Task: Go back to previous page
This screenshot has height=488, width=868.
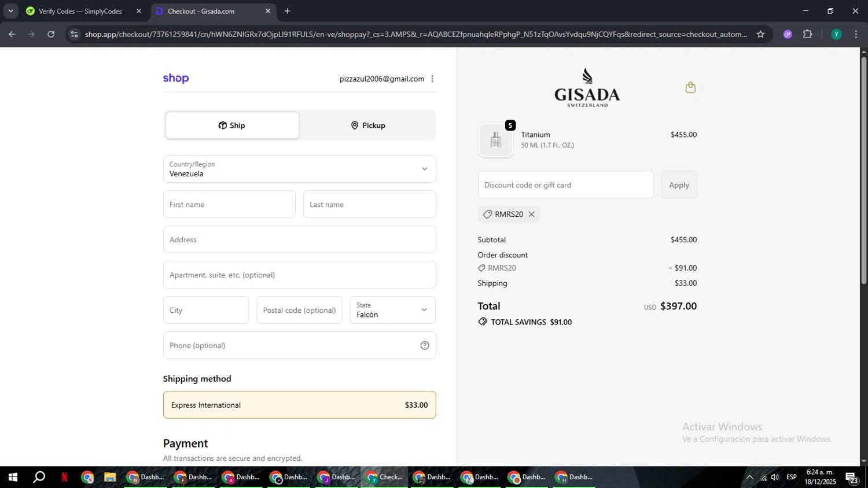Action: coord(12,34)
